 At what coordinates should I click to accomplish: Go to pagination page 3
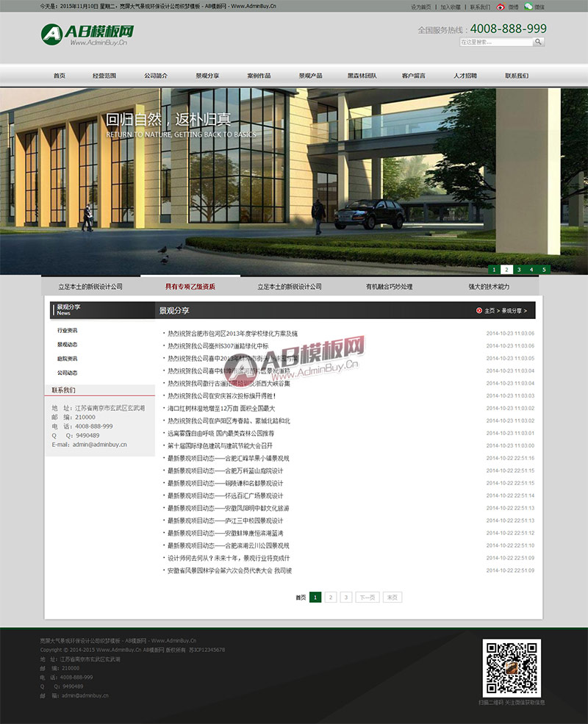pos(346,598)
